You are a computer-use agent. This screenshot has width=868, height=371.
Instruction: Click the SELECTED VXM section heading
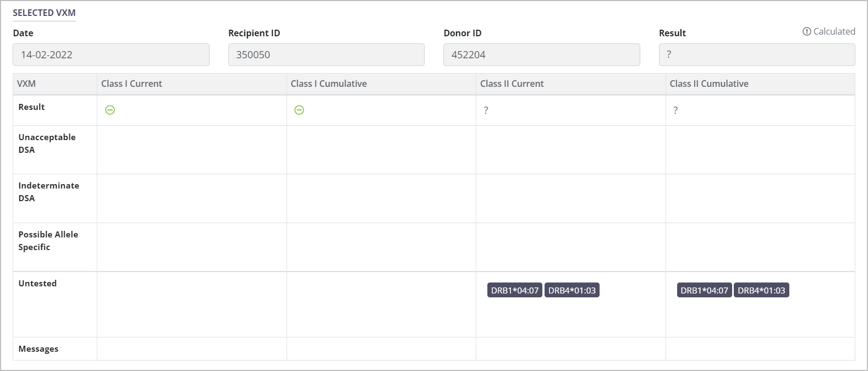pyautogui.click(x=44, y=13)
